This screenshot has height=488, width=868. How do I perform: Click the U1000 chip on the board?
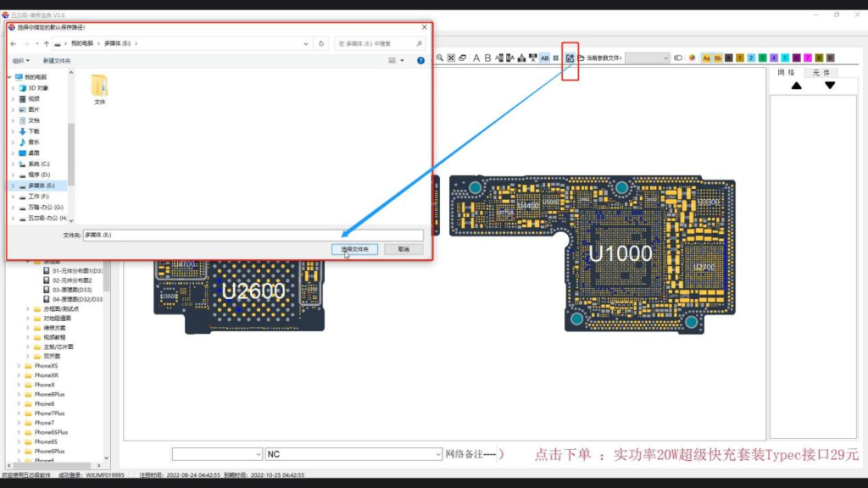(620, 253)
